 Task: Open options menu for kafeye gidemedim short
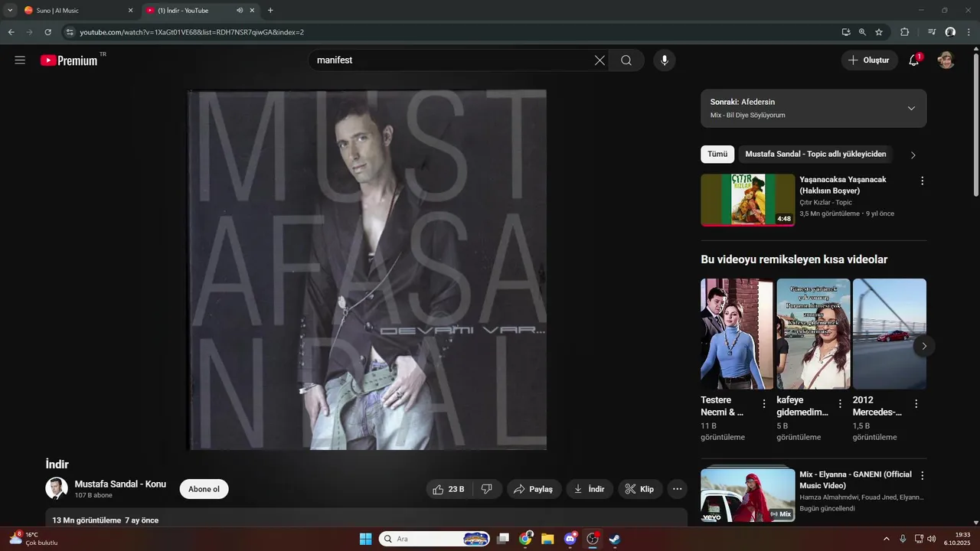tap(840, 403)
